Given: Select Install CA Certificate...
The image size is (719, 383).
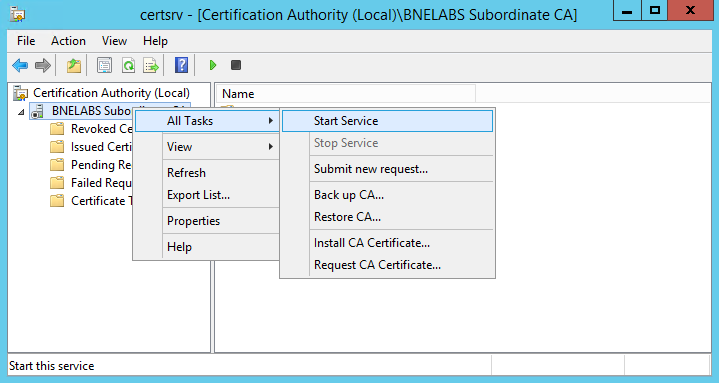Looking at the screenshot, I should click(x=387, y=243).
